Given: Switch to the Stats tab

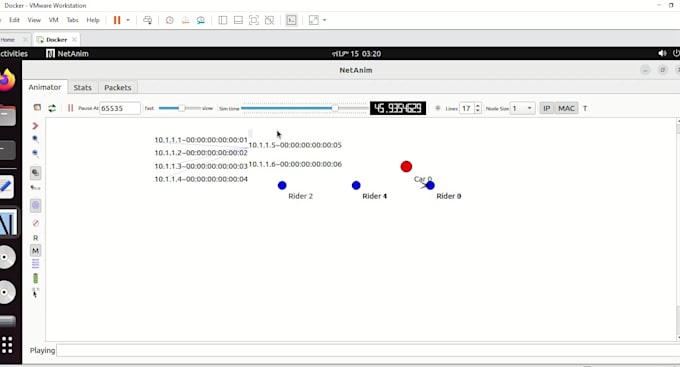Looking at the screenshot, I should coord(82,88).
